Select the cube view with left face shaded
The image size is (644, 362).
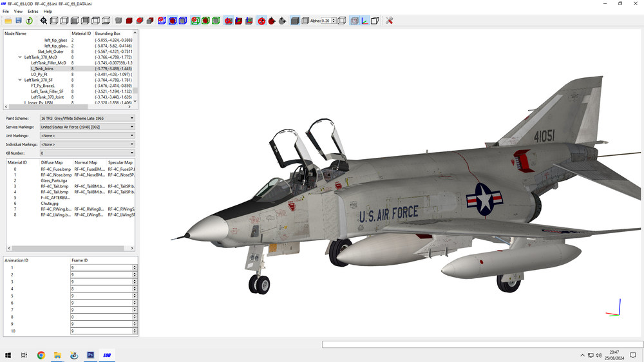54,21
